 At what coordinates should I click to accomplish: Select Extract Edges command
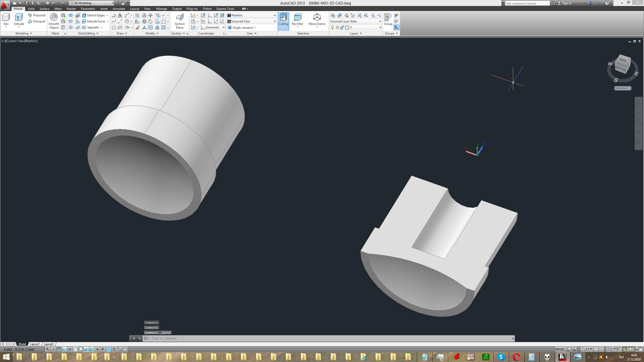point(94,16)
